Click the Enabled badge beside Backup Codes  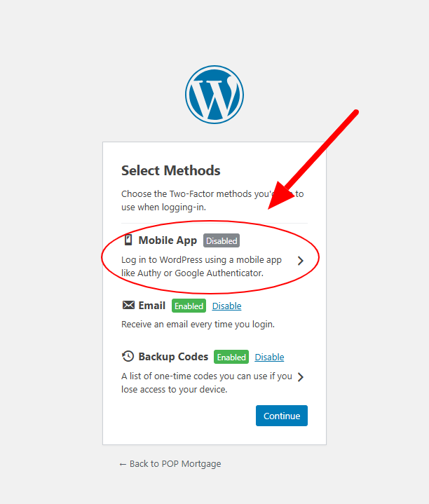click(x=231, y=357)
